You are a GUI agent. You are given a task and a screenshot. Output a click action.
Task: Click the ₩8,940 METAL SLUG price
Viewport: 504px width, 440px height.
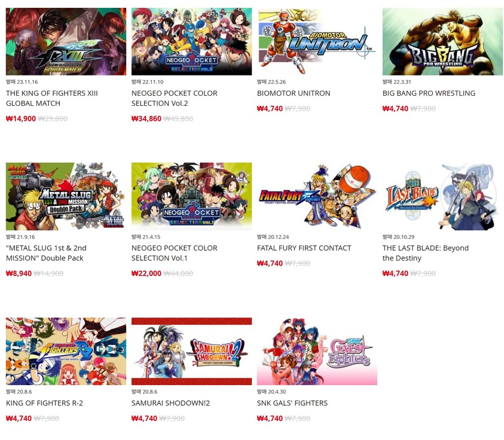pyautogui.click(x=18, y=274)
